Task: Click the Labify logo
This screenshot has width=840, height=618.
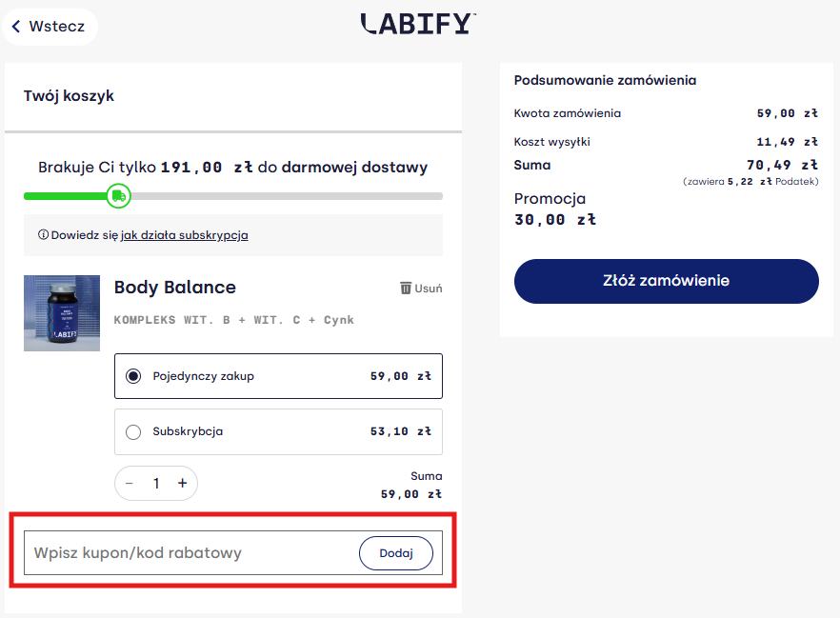Action: click(x=419, y=24)
